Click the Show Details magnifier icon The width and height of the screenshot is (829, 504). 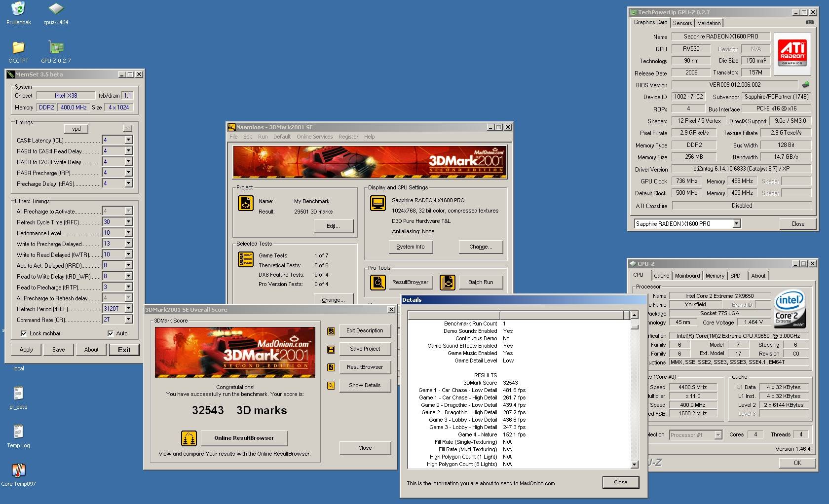[331, 386]
